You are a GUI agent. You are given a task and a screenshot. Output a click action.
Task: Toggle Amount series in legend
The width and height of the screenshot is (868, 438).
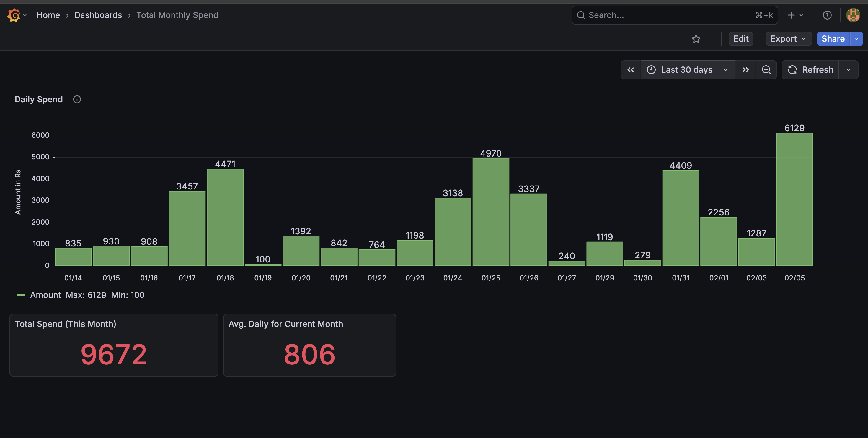(x=45, y=295)
